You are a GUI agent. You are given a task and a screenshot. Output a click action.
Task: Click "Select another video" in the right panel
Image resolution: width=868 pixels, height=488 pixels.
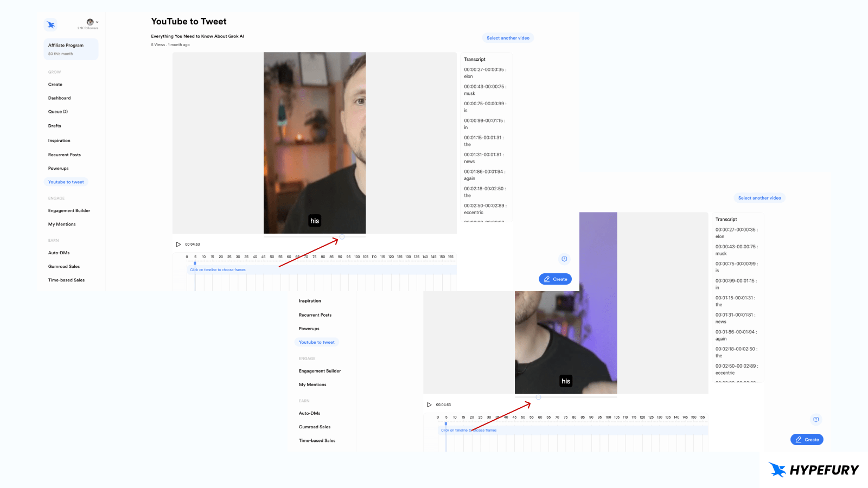(759, 197)
